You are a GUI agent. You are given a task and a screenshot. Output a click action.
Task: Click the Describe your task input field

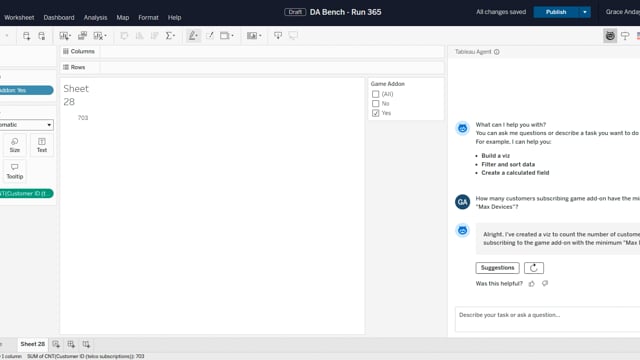point(547,319)
